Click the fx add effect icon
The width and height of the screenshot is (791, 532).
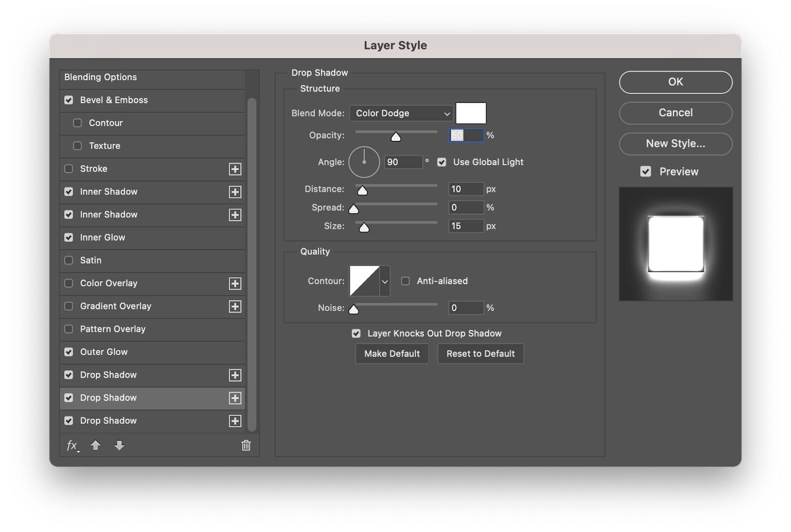point(72,445)
